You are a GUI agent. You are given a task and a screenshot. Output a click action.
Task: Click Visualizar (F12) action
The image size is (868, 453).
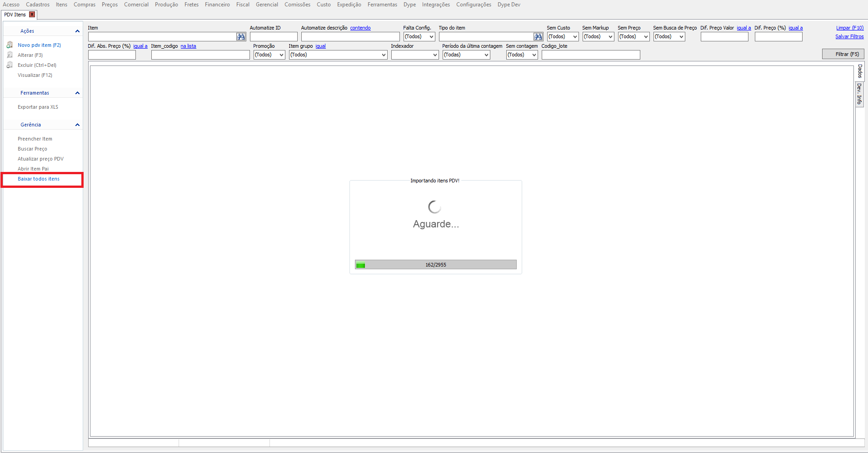35,75
